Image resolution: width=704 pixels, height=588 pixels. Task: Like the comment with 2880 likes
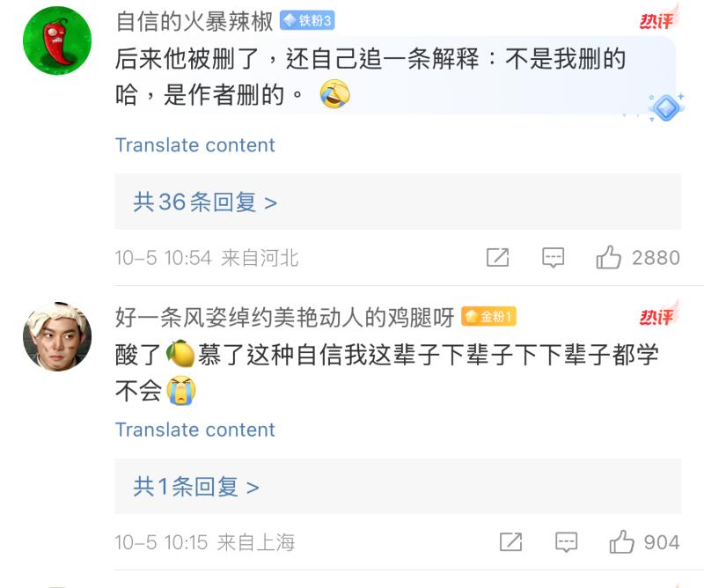click(609, 257)
